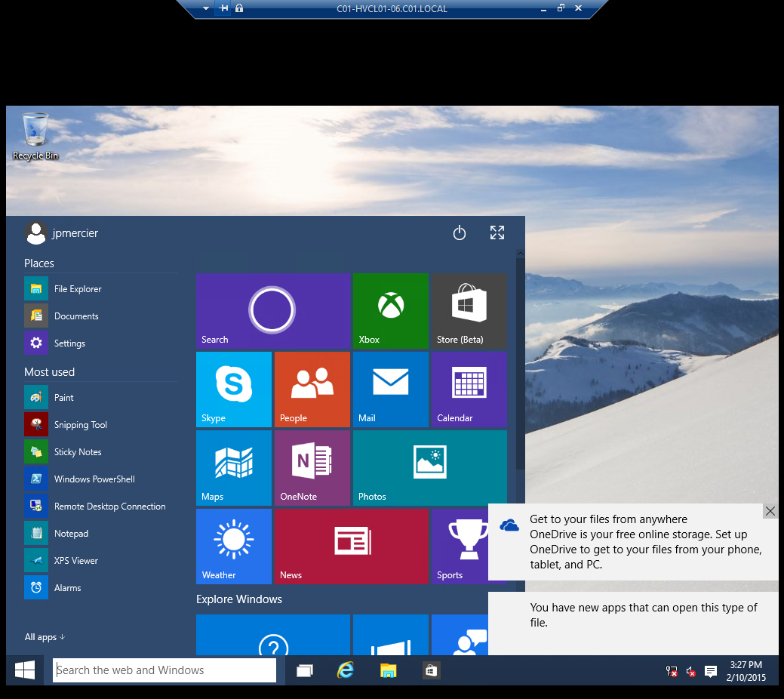Open Notepad from Most used

(x=101, y=534)
